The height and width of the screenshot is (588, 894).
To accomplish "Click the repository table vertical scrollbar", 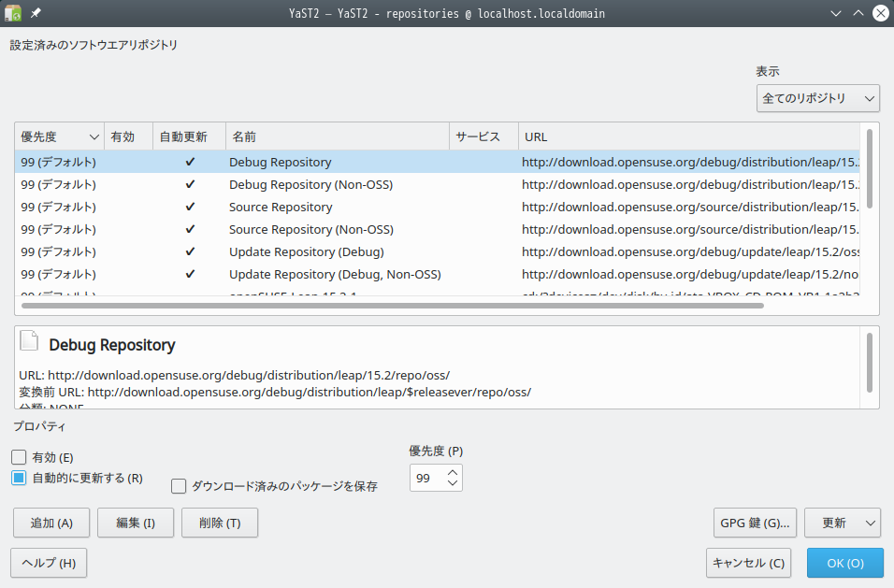I will [870, 168].
